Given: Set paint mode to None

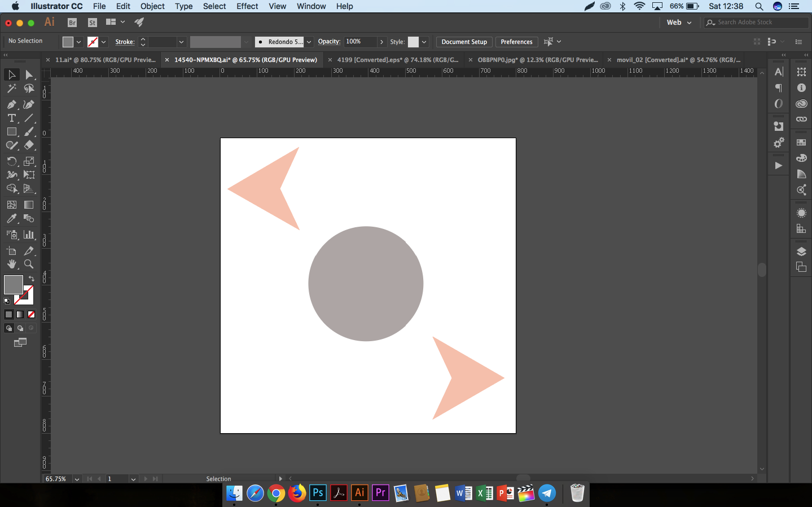Looking at the screenshot, I should [x=31, y=315].
